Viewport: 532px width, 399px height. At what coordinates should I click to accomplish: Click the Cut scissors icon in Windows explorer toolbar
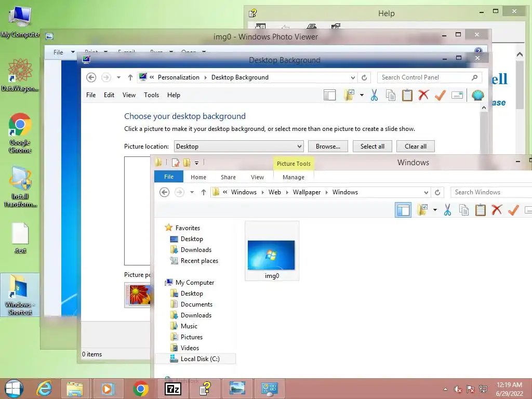point(447,210)
